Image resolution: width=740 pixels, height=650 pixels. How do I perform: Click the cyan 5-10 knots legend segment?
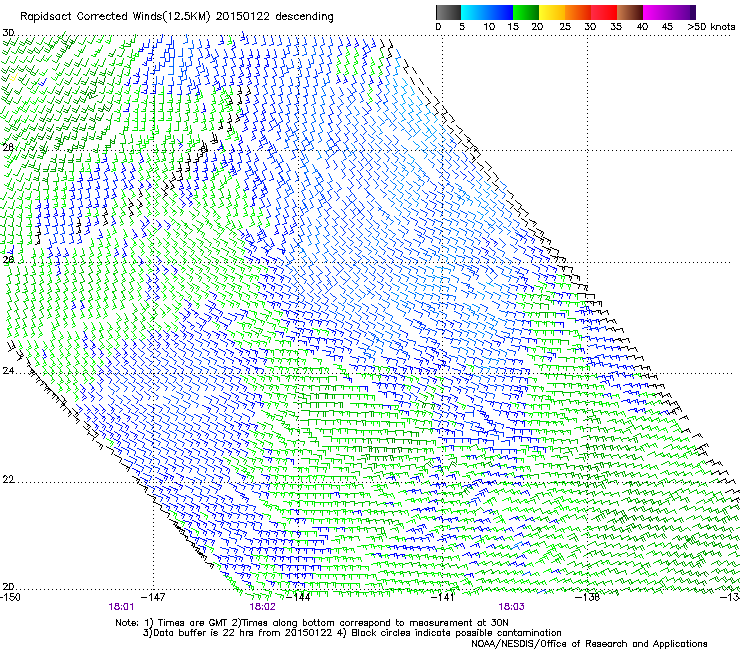[474, 12]
